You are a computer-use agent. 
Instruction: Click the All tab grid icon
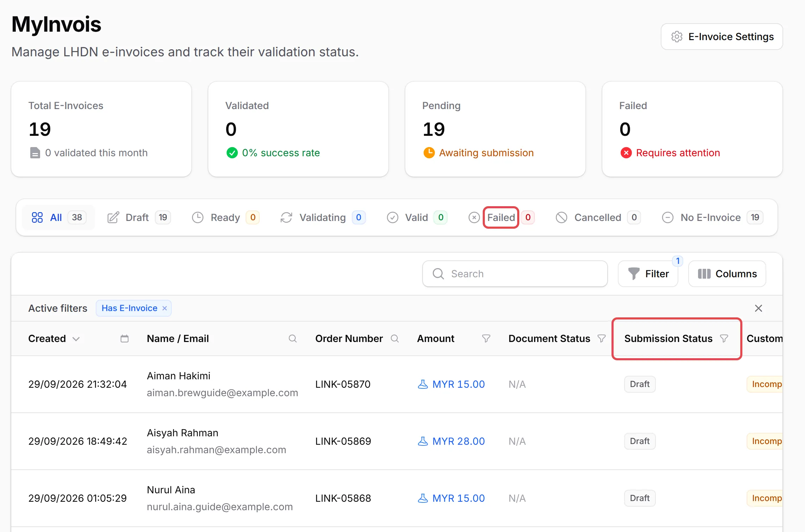[37, 217]
